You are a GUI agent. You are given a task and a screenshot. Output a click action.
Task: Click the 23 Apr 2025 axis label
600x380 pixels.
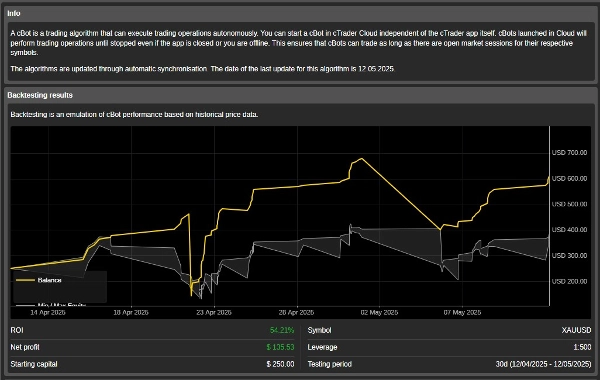(214, 312)
